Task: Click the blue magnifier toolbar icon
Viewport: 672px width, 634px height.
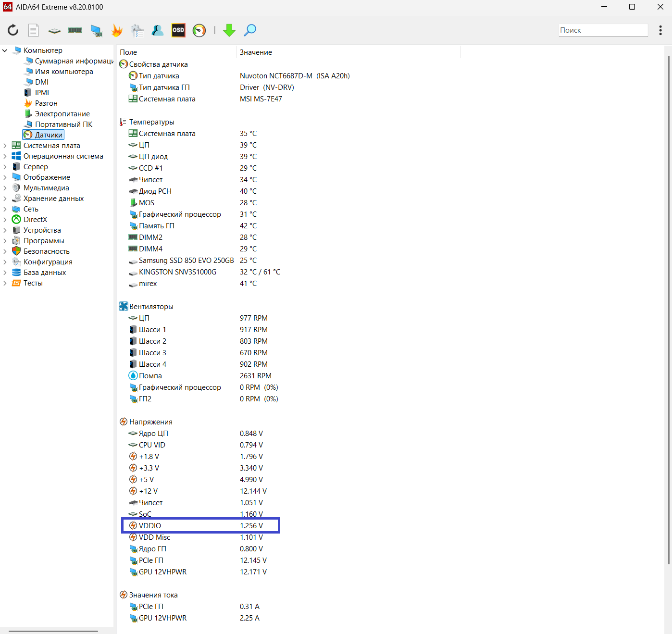Action: point(250,30)
